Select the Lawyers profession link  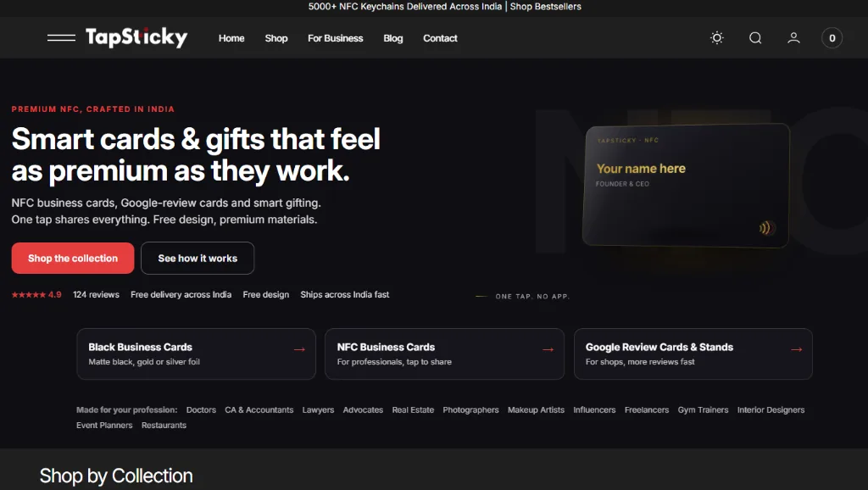coord(319,409)
